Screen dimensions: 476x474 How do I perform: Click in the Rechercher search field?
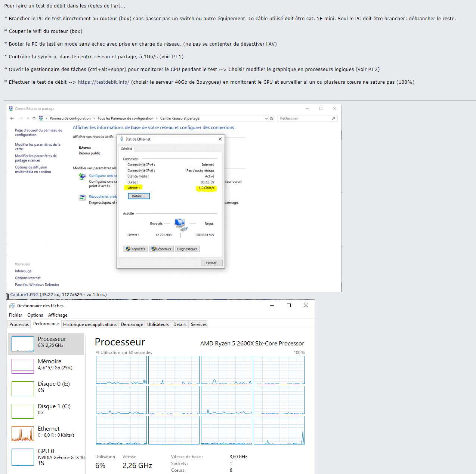tap(303, 118)
